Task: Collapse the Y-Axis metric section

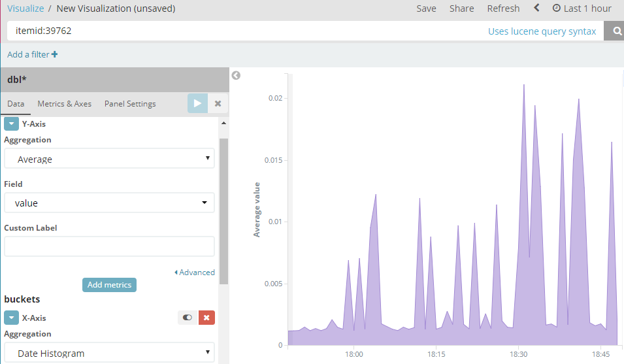Action: (x=12, y=124)
